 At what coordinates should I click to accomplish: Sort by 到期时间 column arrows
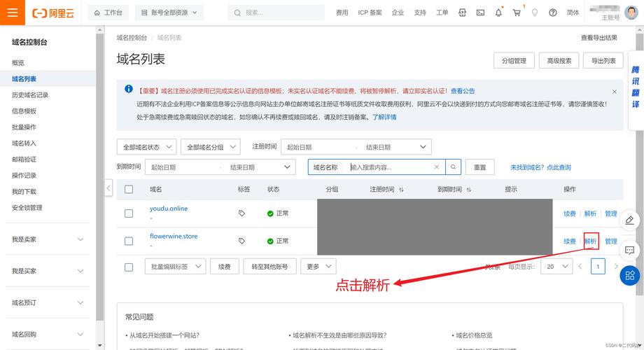click(x=468, y=190)
